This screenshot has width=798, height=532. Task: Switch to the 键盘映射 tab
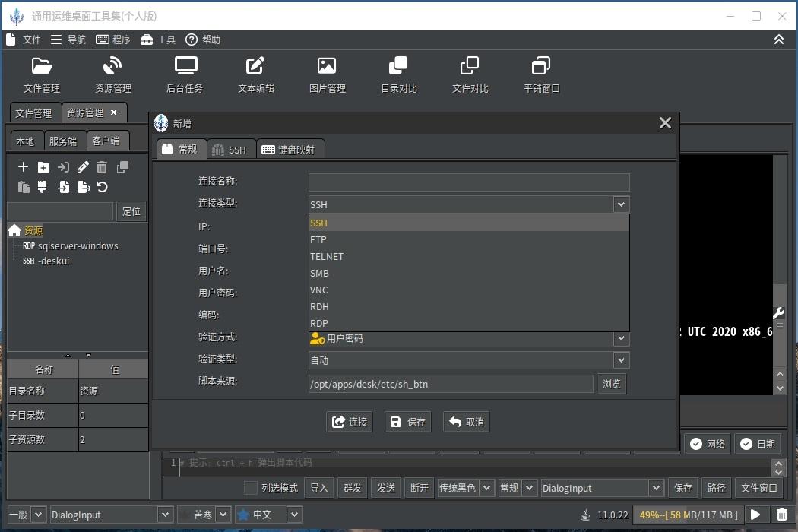290,150
